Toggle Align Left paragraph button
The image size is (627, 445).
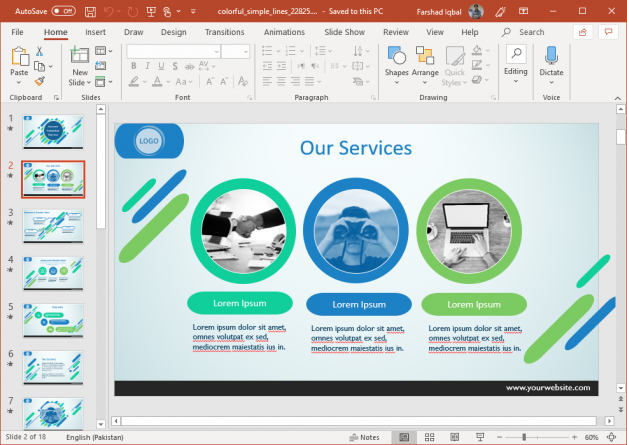click(x=267, y=81)
